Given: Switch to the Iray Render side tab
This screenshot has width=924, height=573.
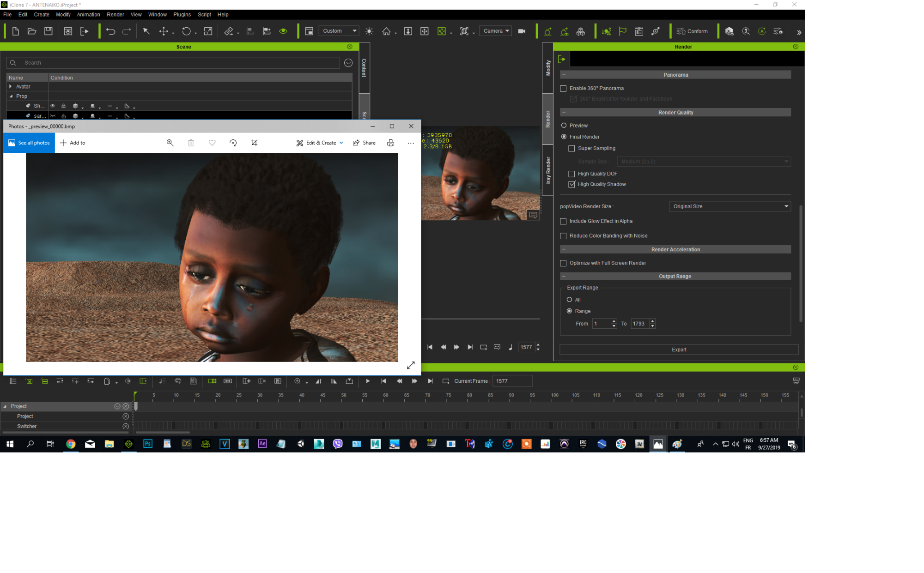Looking at the screenshot, I should tap(548, 170).
